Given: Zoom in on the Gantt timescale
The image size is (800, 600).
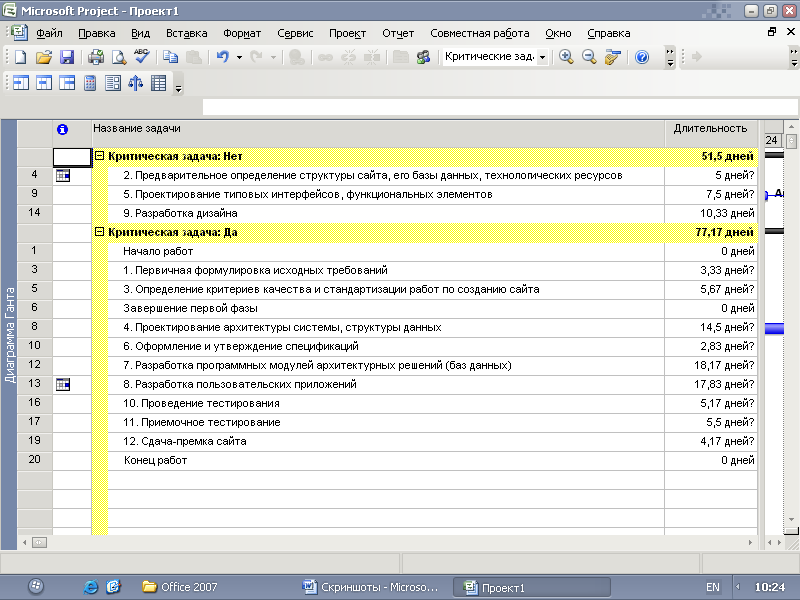Looking at the screenshot, I should click(566, 57).
